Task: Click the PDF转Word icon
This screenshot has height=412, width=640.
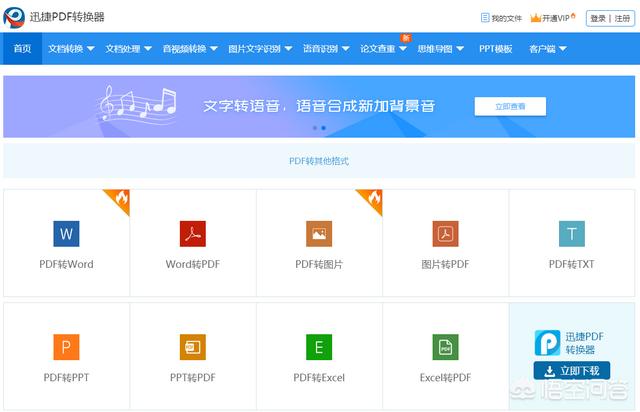Action: point(66,234)
